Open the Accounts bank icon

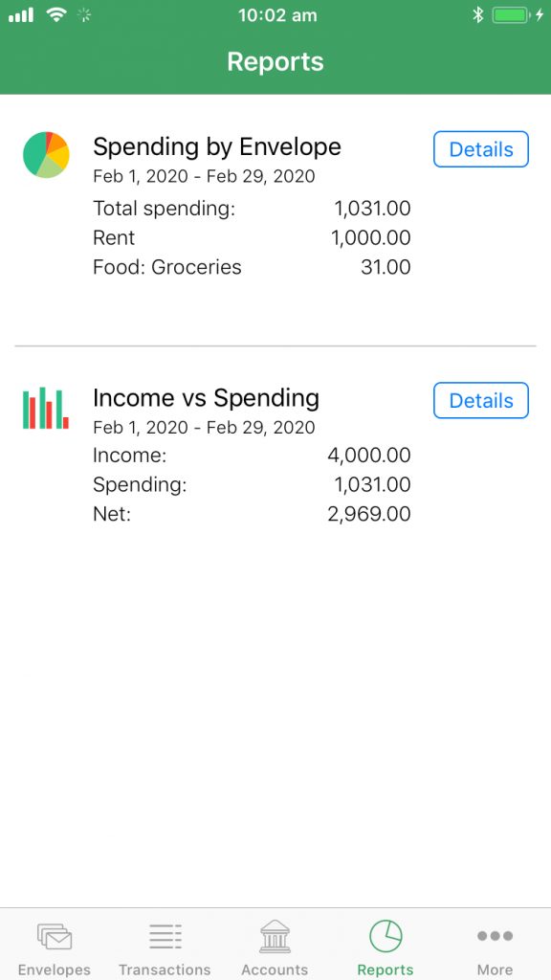tap(275, 936)
